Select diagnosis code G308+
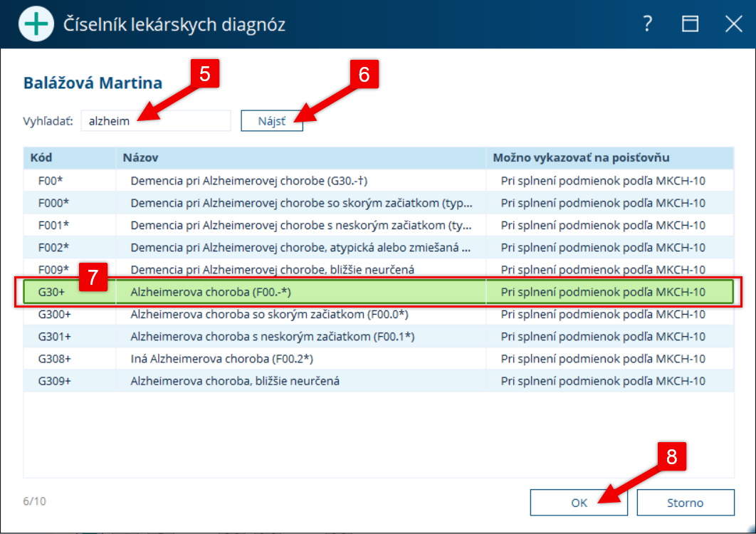The width and height of the screenshot is (756, 534). click(55, 358)
